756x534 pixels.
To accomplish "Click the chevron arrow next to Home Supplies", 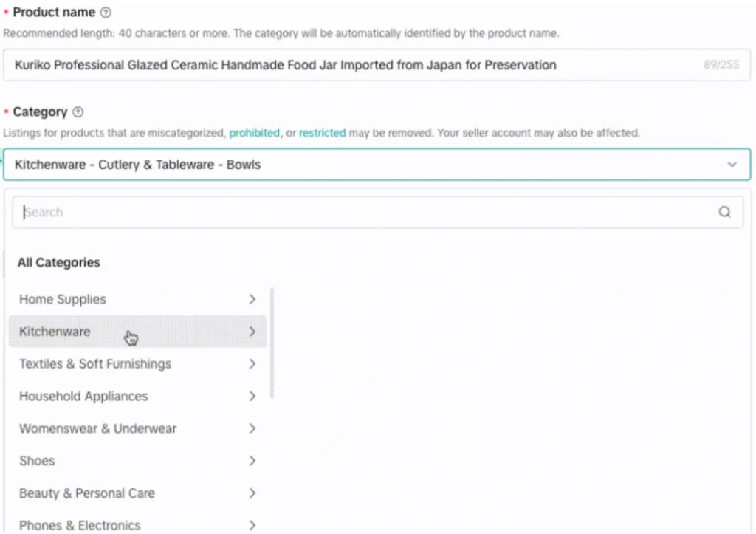I will pyautogui.click(x=252, y=299).
